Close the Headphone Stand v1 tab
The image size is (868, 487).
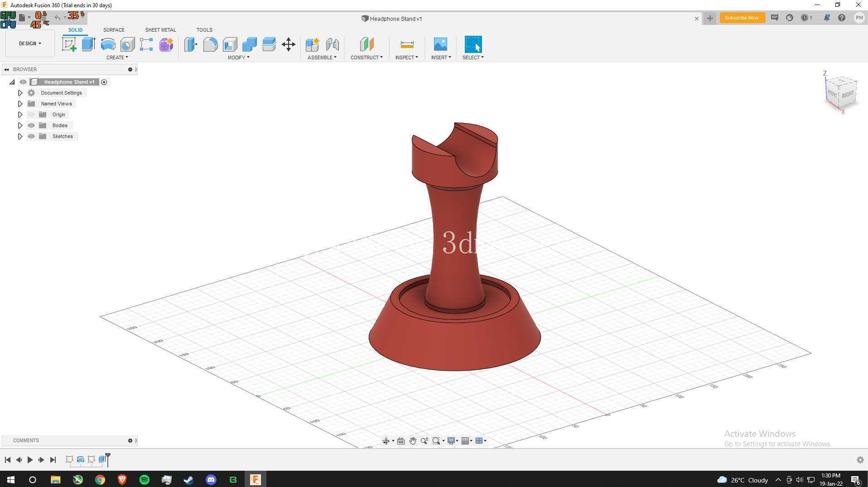pos(697,19)
